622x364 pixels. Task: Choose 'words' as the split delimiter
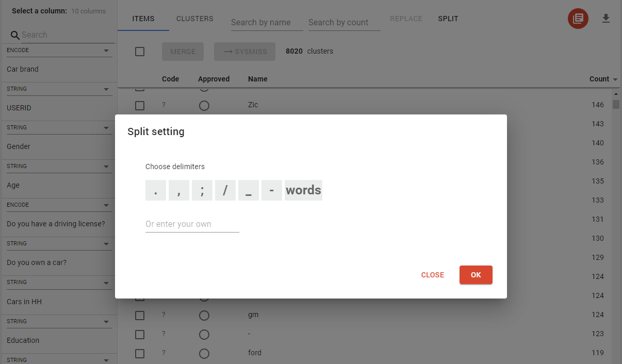coord(303,190)
